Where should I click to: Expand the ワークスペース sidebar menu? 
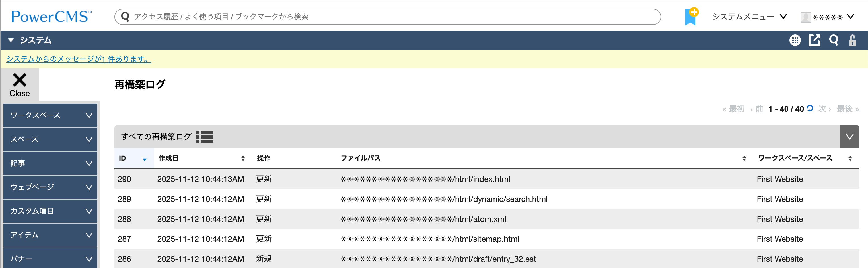[x=50, y=115]
